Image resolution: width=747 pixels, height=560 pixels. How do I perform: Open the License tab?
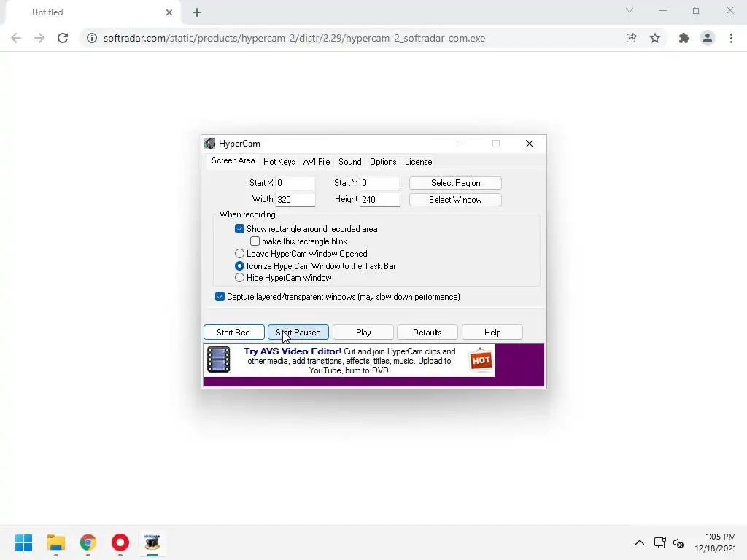[x=418, y=162]
